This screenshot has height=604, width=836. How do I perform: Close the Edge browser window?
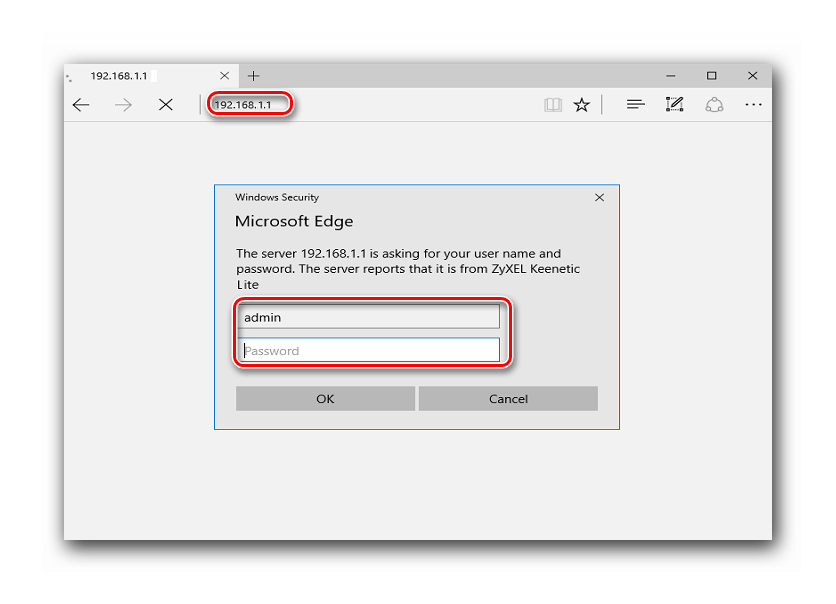click(752, 76)
